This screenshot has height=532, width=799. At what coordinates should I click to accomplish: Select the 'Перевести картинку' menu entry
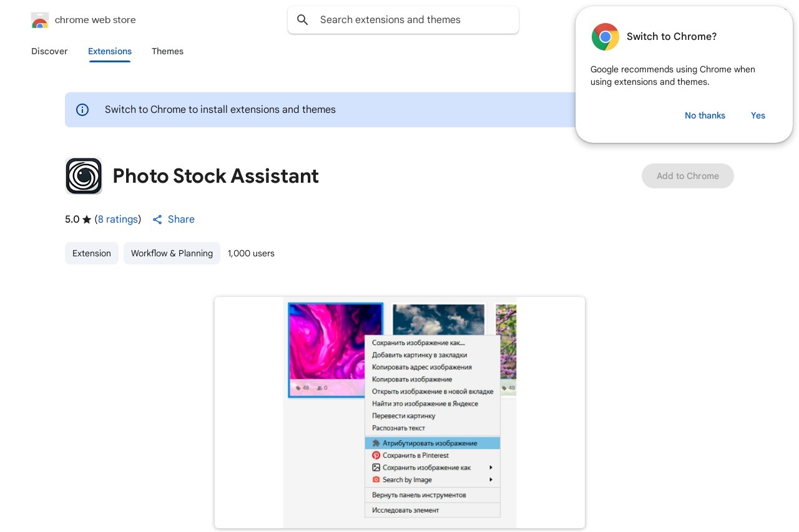point(433,416)
